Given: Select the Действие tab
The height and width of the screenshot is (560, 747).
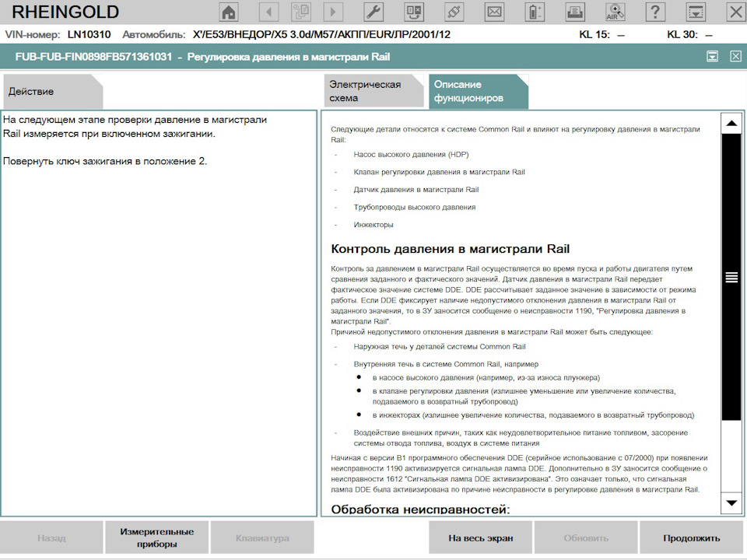Looking at the screenshot, I should [x=52, y=92].
